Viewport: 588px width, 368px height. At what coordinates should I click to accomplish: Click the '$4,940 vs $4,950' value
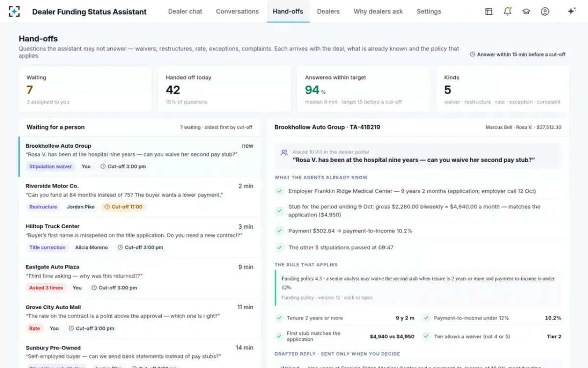[x=392, y=337]
